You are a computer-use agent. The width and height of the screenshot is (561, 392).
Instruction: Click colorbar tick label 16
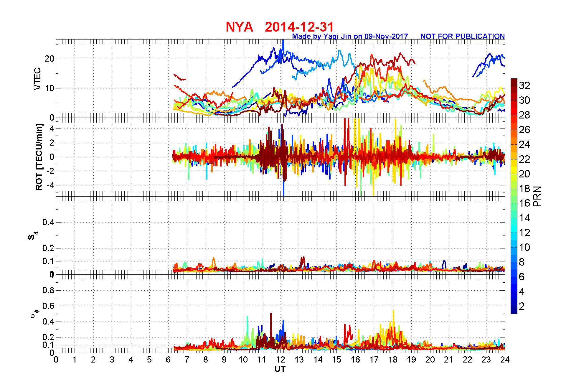tap(524, 203)
